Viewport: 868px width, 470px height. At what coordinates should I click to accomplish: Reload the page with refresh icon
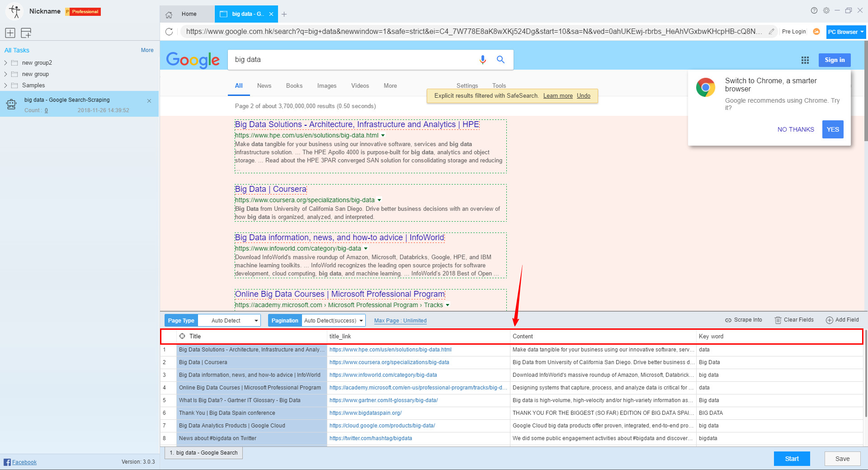(169, 32)
